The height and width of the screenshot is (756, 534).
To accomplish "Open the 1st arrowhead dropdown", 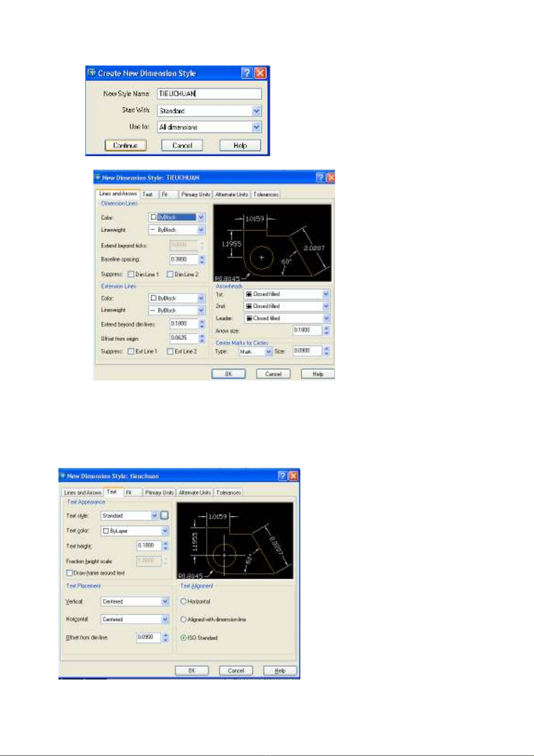I will pyautogui.click(x=326, y=294).
